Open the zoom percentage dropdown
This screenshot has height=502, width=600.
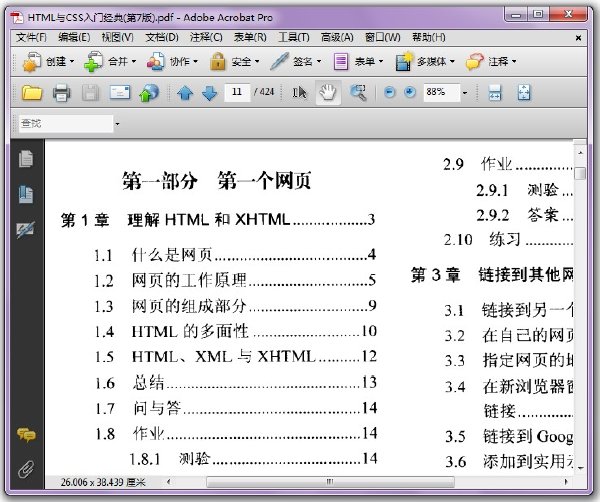pyautogui.click(x=465, y=93)
